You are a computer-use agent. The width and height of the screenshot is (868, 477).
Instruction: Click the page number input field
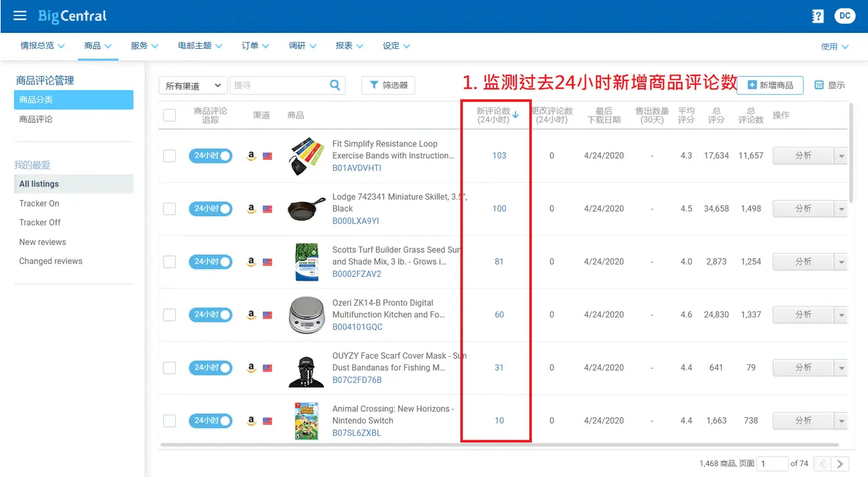coord(772,463)
